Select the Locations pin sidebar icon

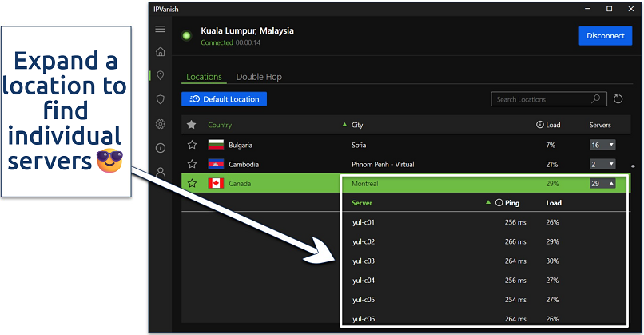coord(161,76)
